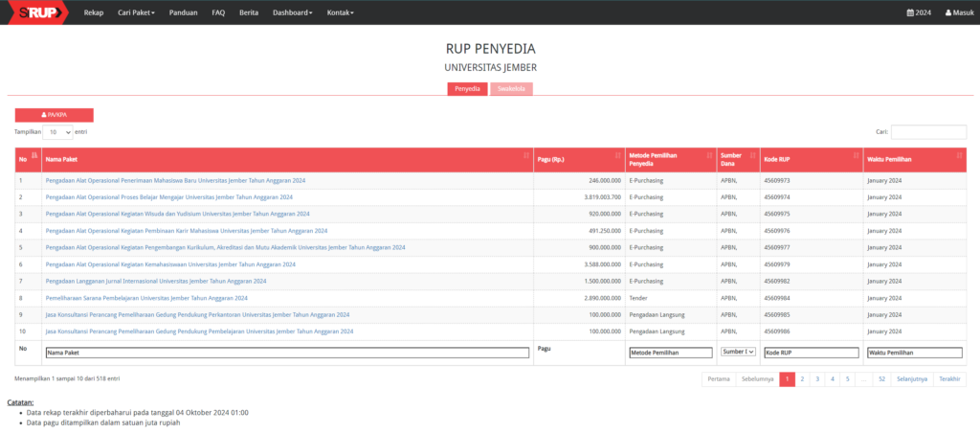Focus the Cari search field

pyautogui.click(x=928, y=132)
